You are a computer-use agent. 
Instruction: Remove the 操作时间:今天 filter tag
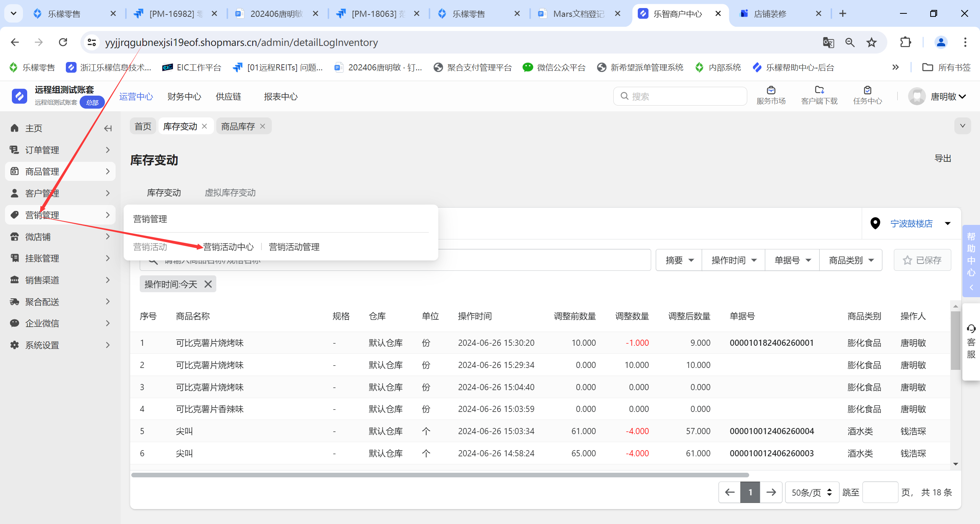208,284
